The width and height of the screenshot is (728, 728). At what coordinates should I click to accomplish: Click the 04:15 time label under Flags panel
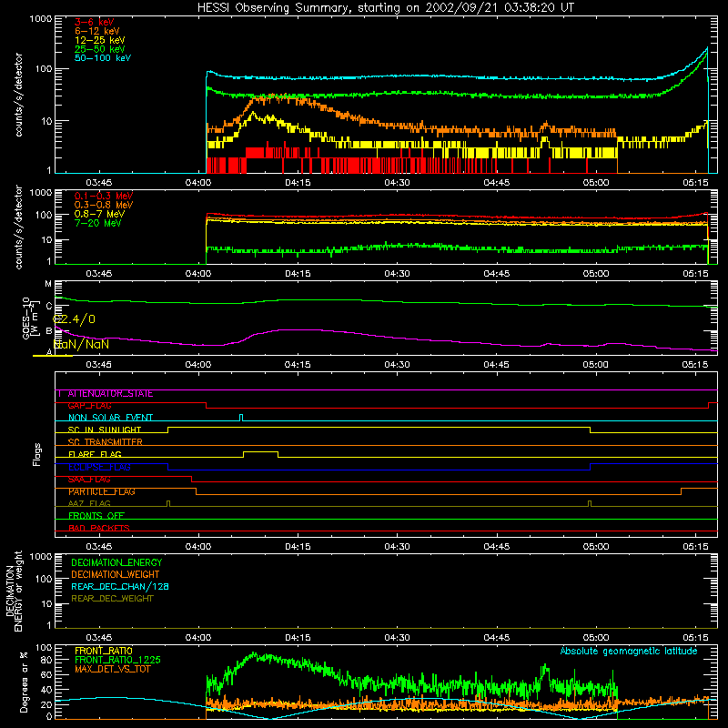coord(298,547)
